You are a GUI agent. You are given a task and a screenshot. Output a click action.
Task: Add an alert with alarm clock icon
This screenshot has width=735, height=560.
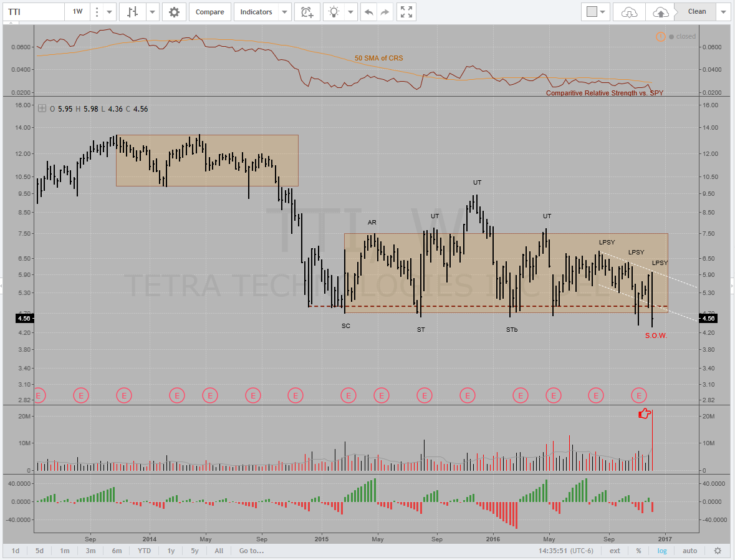pyautogui.click(x=307, y=12)
